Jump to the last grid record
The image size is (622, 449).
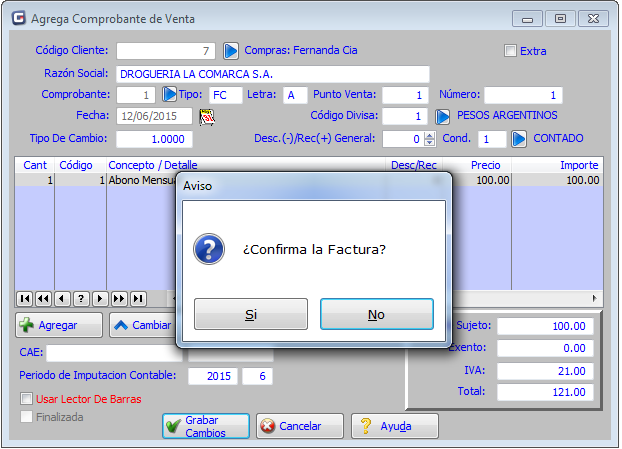(138, 298)
